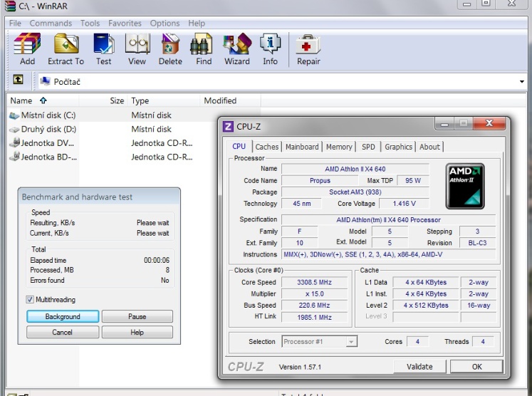The image size is (532, 396).
Task: Click the Validate button in CPU-Z
Action: [x=419, y=367]
